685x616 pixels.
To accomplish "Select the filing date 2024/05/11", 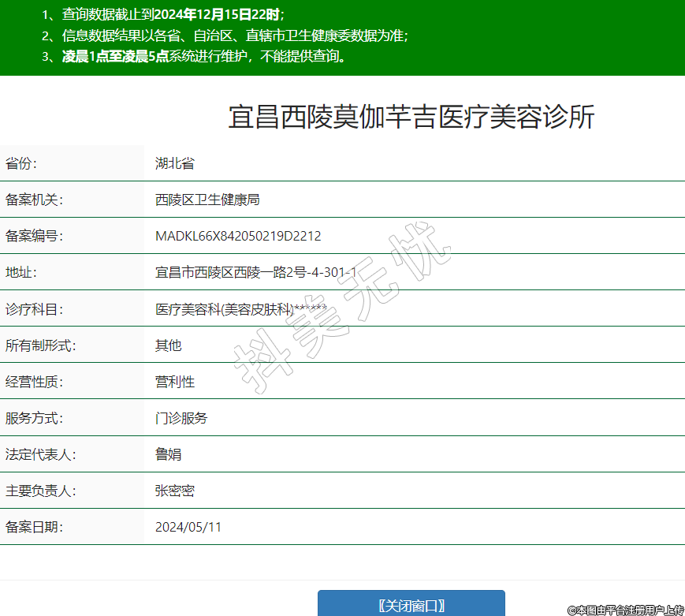I will click(x=188, y=527).
